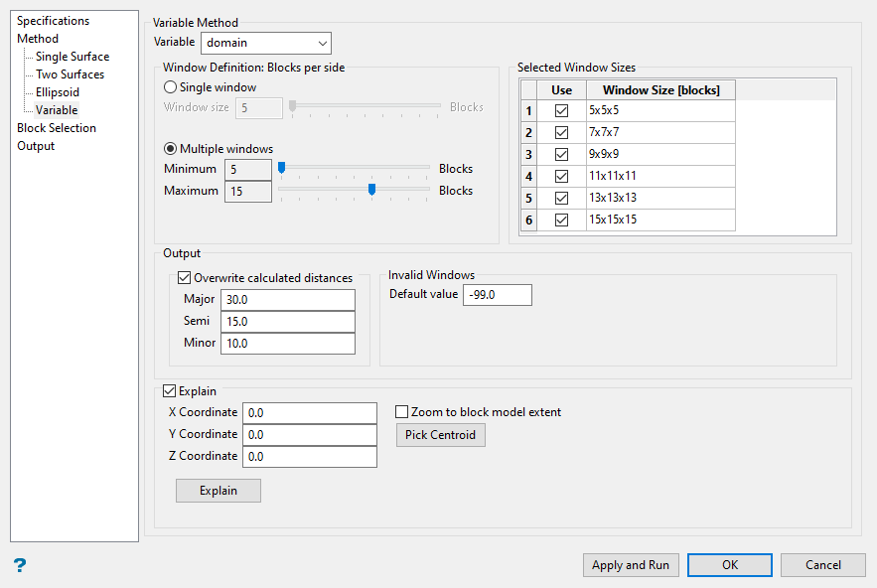The height and width of the screenshot is (588, 877).
Task: Click the Invalid Windows default value field
Action: pos(498,295)
